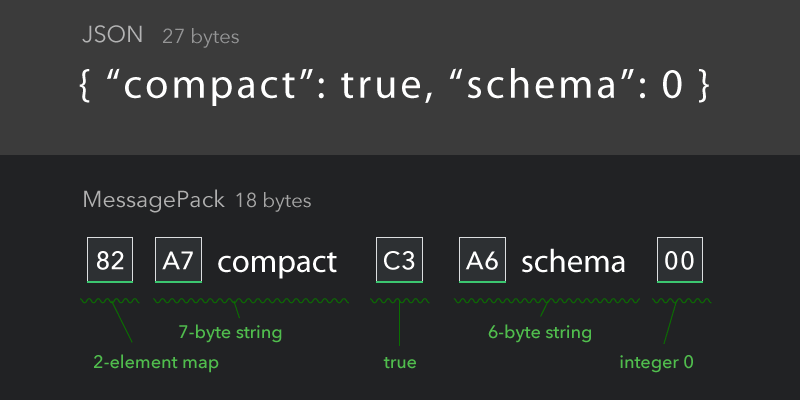Click the "compact" string after the A7 box

[x=277, y=262]
